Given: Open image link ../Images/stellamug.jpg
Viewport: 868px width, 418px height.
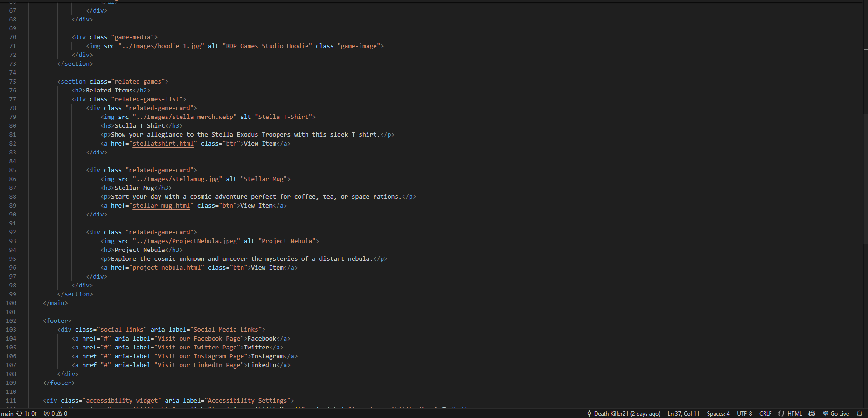Looking at the screenshot, I should point(177,179).
